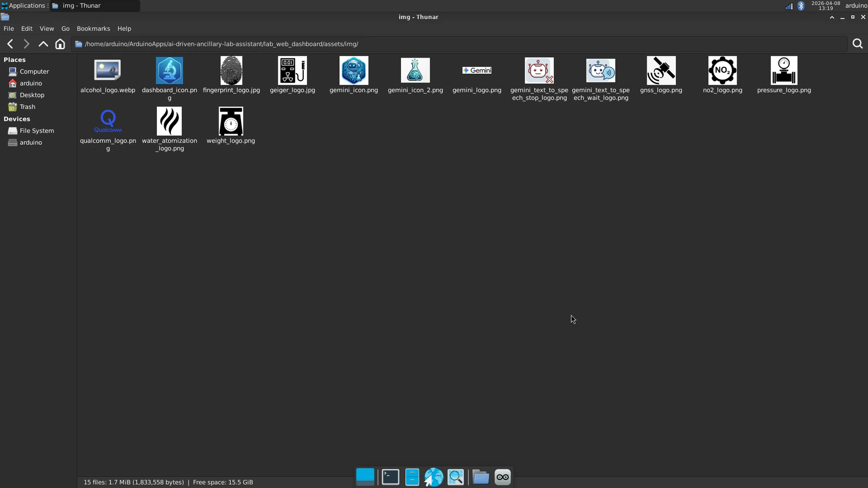Select the gemini_icon_2.png flask icon
The height and width of the screenshot is (488, 868).
[x=416, y=70]
